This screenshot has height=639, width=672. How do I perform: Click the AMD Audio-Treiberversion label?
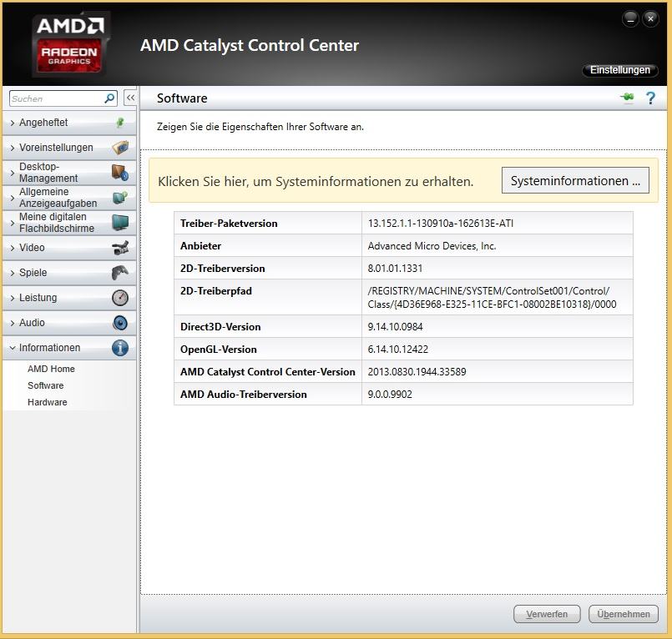tap(244, 395)
